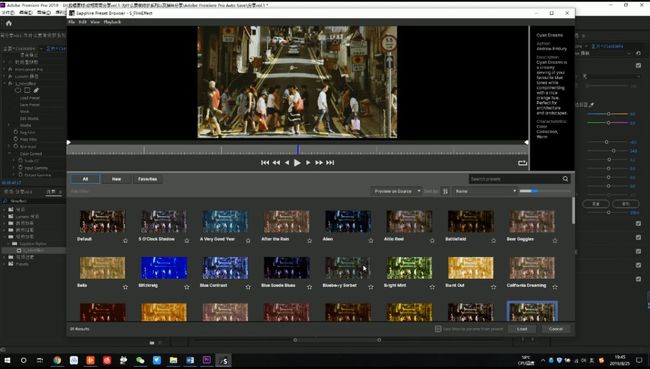The height and width of the screenshot is (369, 650).
Task: Star the Blue Contrast preset
Action: pos(248,287)
